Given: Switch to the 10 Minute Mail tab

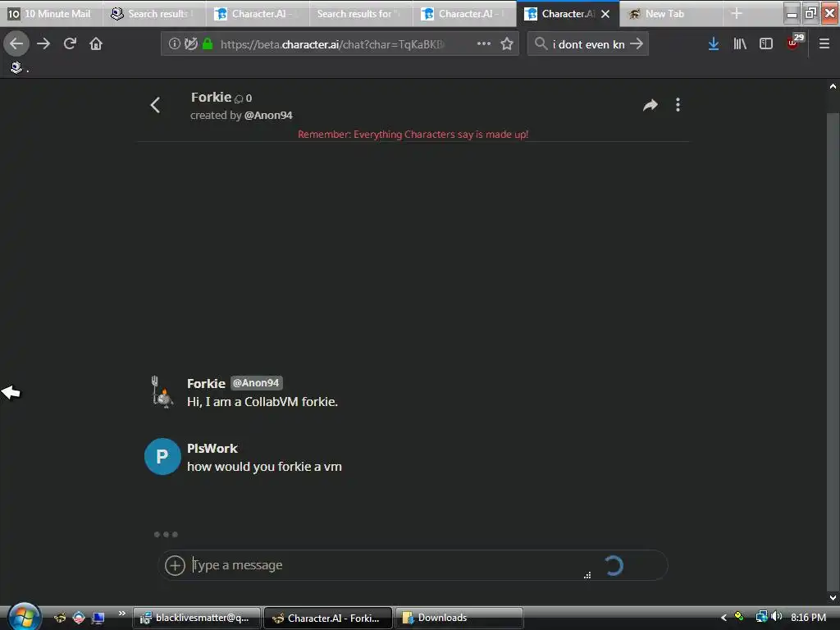Looking at the screenshot, I should pos(52,14).
